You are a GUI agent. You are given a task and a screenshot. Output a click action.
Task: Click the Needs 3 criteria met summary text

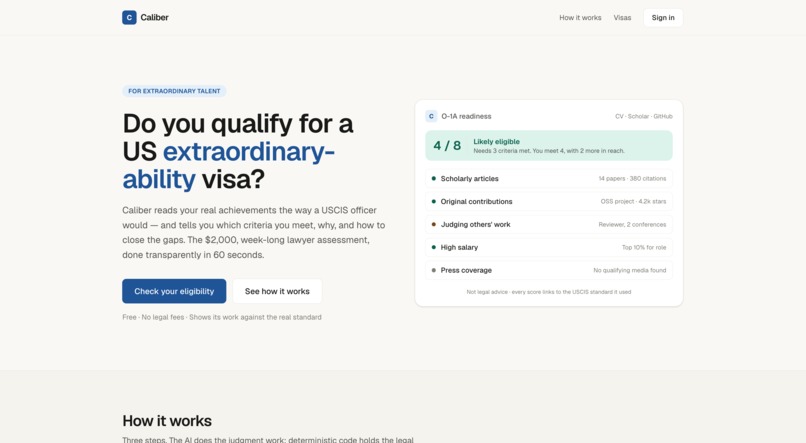point(549,151)
